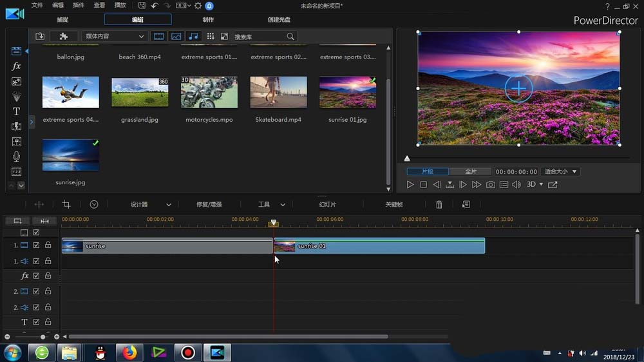Open the Voice-Over Recording microphone room
The height and width of the screenshot is (362, 644).
coord(17,157)
